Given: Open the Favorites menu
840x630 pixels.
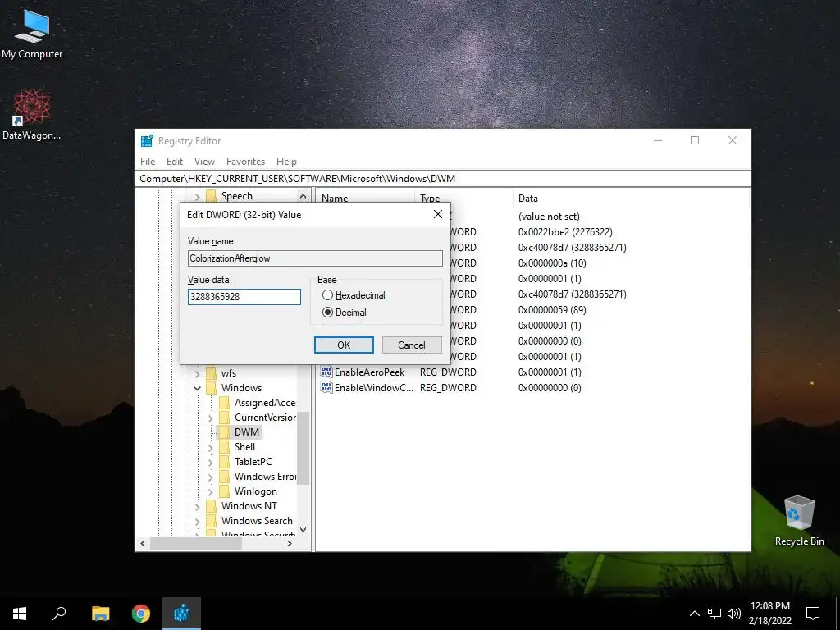Looking at the screenshot, I should tap(245, 162).
